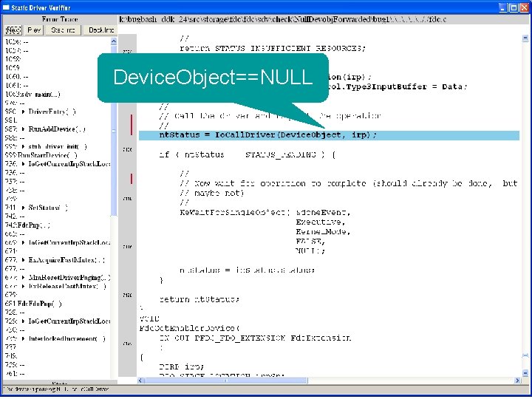Click the highlighted IoCallDriver(DeviceObject, irp) line
Viewport: 532px width, 399px height.
click(329, 135)
